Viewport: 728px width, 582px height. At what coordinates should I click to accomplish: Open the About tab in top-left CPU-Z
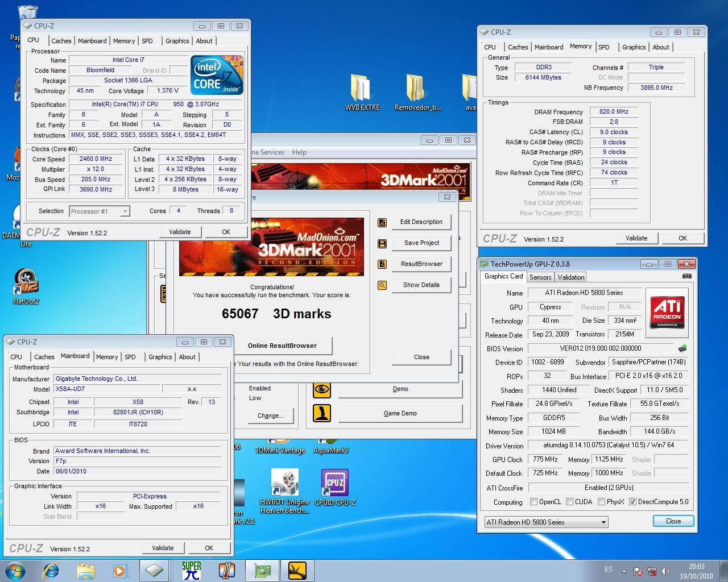click(x=204, y=41)
